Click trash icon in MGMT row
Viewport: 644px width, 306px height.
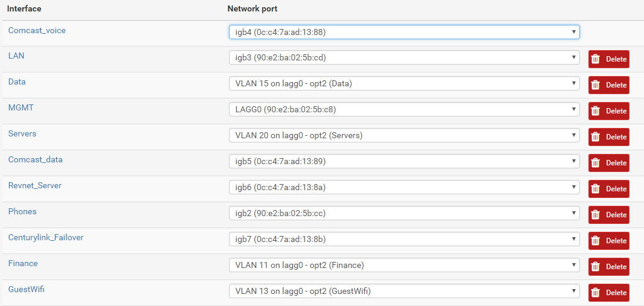[596, 110]
